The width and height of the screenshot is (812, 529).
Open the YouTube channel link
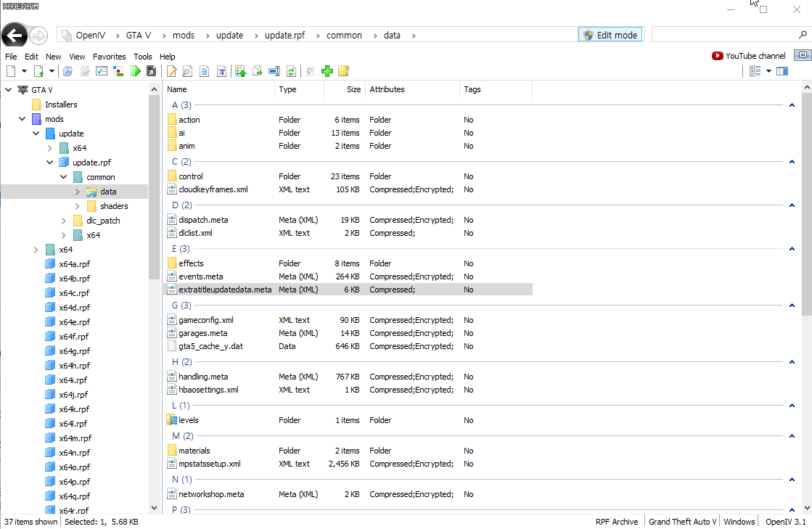(749, 56)
